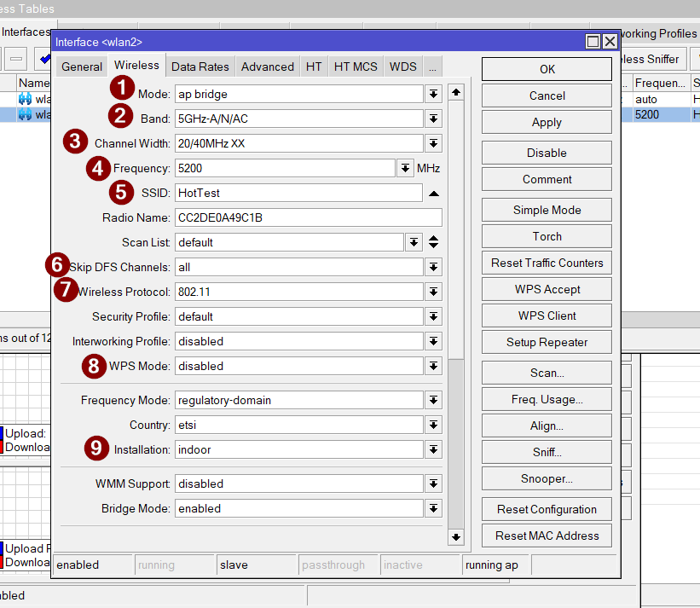Switch to the HT MCS tab
Image resolution: width=700 pixels, height=608 pixels.
point(356,67)
